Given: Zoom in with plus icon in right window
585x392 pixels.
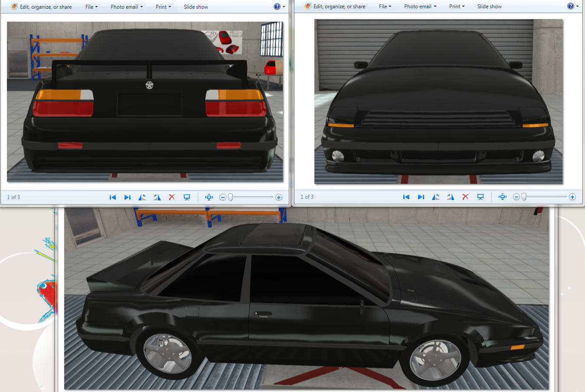Looking at the screenshot, I should [572, 197].
